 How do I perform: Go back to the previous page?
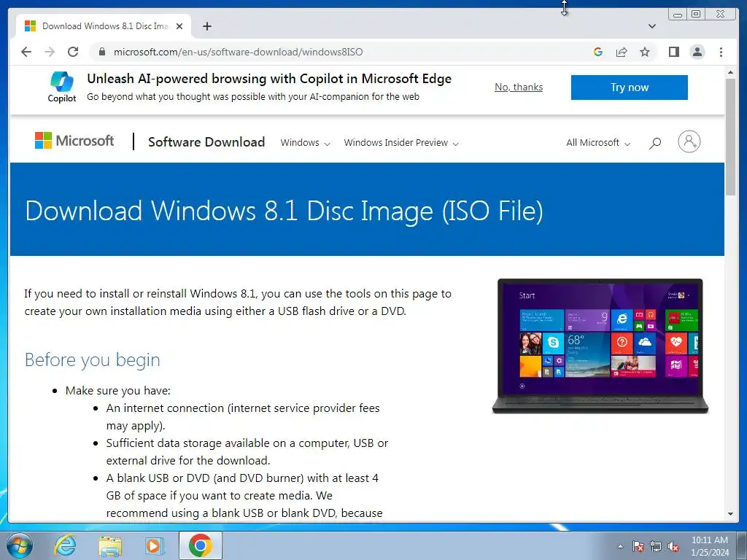tap(26, 52)
